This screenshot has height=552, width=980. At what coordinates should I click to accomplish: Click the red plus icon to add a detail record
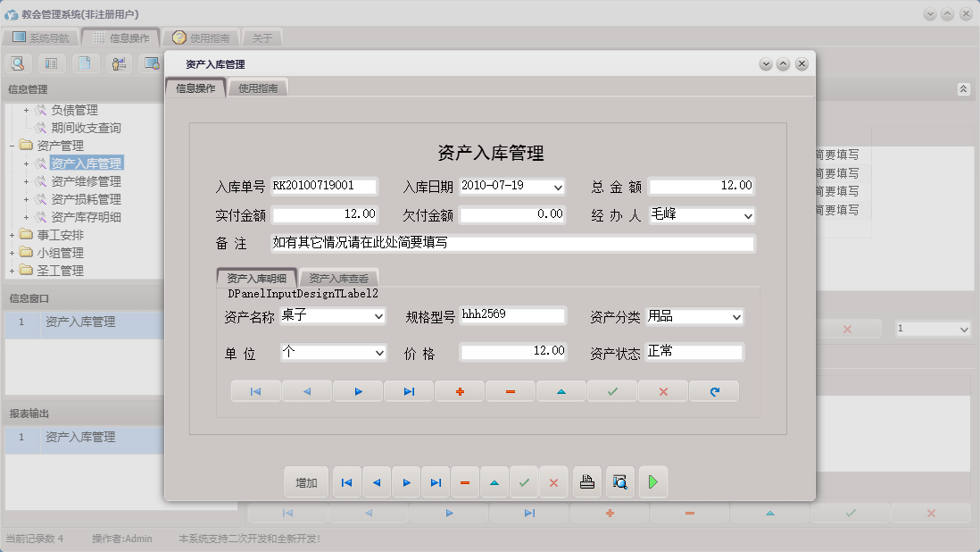pos(459,391)
